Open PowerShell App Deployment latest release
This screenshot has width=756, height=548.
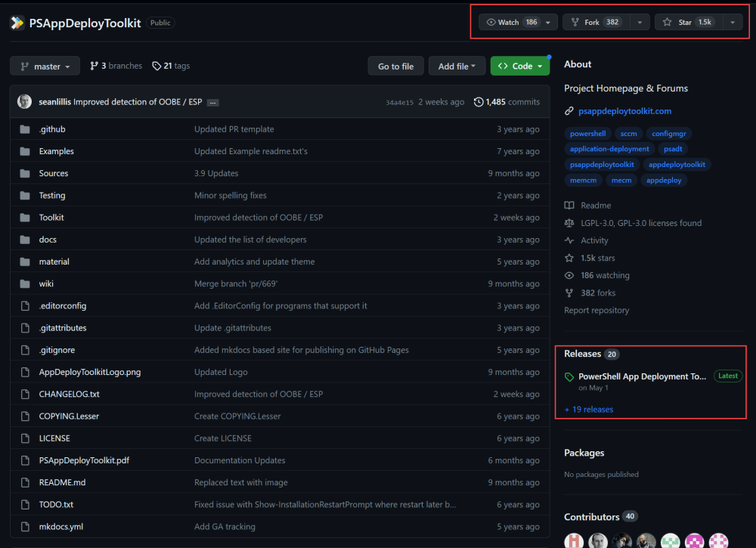pos(642,377)
